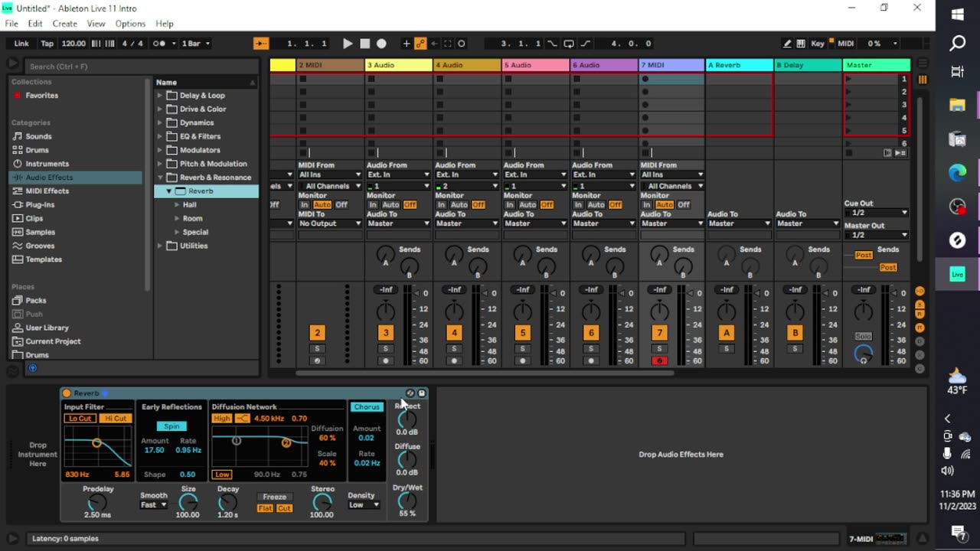This screenshot has height=551, width=980.
Task: Click the Tap tempo button
Action: click(47, 44)
